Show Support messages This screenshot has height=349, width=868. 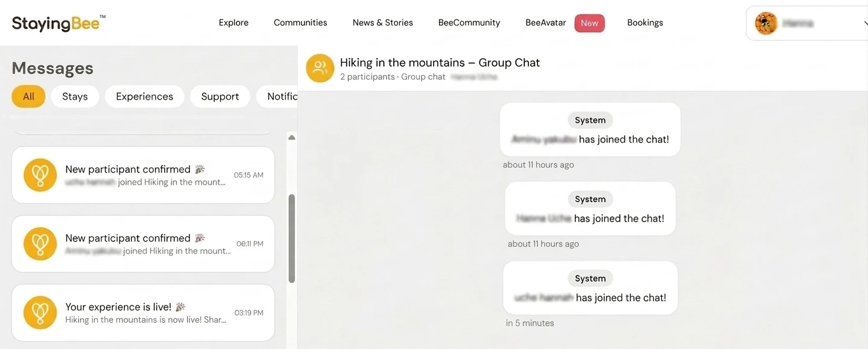click(x=220, y=97)
